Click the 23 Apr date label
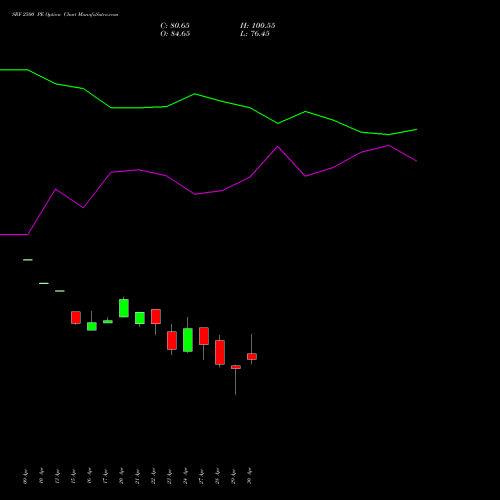The height and width of the screenshot is (500, 500). 169,476
